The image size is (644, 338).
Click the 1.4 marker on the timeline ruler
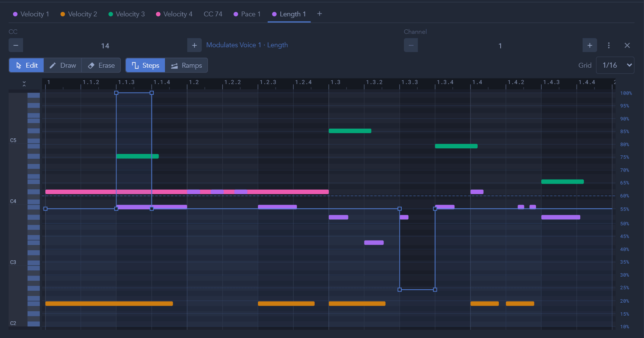pos(477,82)
